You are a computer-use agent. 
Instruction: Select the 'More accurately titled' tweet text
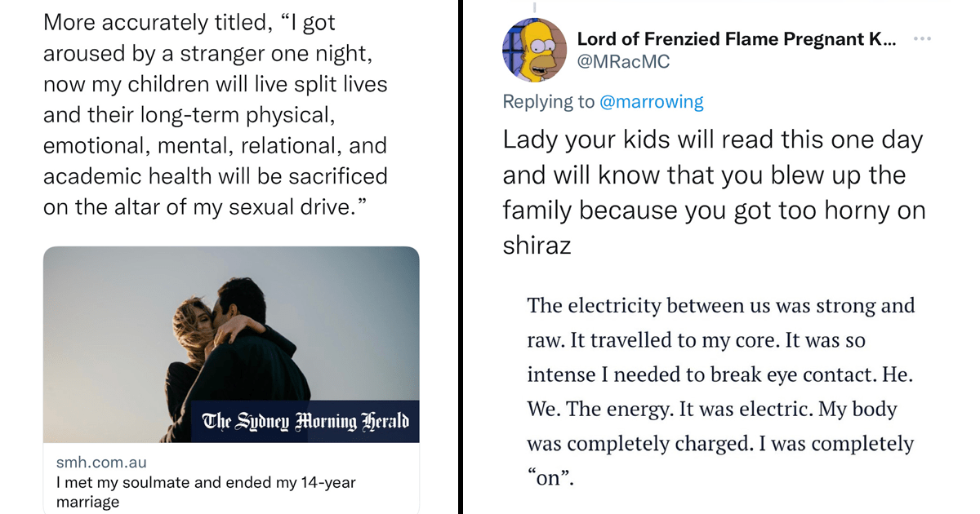(x=216, y=115)
